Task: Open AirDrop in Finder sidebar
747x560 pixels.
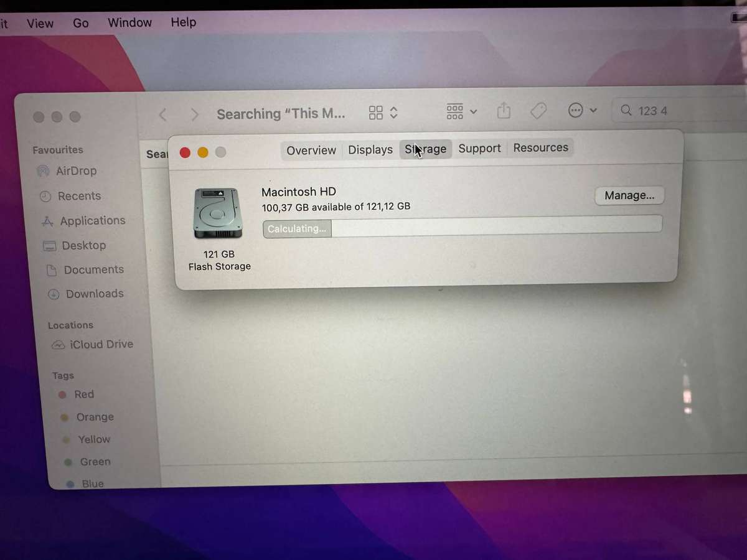Action: point(76,170)
